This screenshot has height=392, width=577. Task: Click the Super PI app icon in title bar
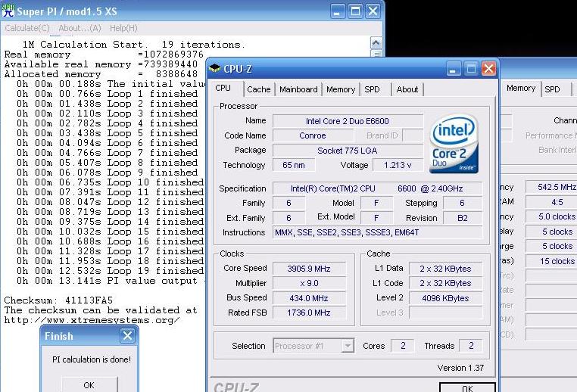(8, 11)
